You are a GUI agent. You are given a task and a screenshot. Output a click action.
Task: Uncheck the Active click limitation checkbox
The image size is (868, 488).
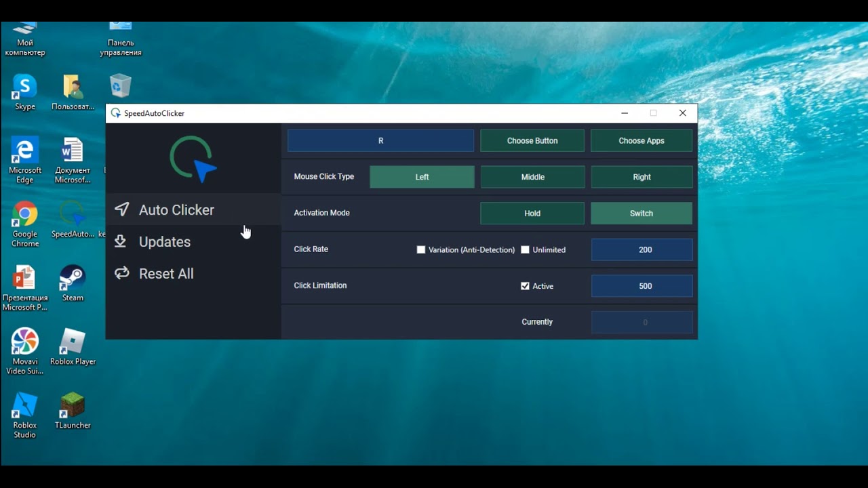point(525,286)
